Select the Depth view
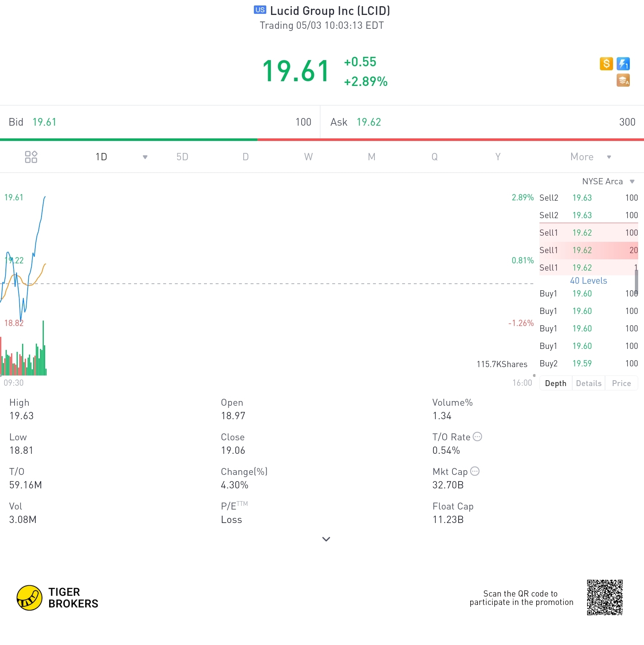644x645 pixels. click(555, 383)
